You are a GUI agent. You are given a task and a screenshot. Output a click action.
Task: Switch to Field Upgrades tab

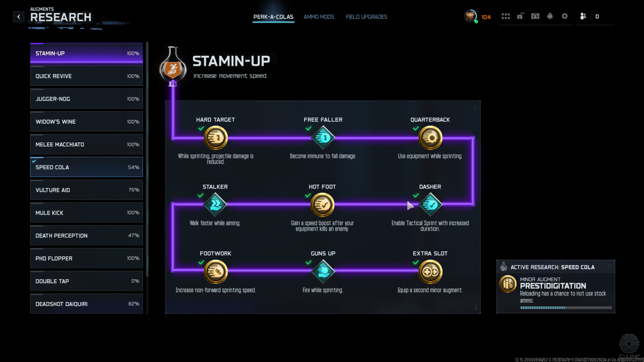(x=366, y=17)
